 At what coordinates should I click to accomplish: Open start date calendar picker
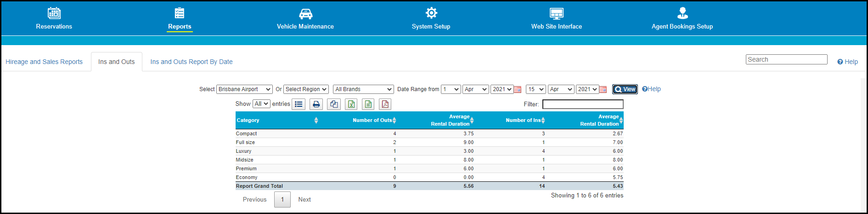[x=518, y=89]
